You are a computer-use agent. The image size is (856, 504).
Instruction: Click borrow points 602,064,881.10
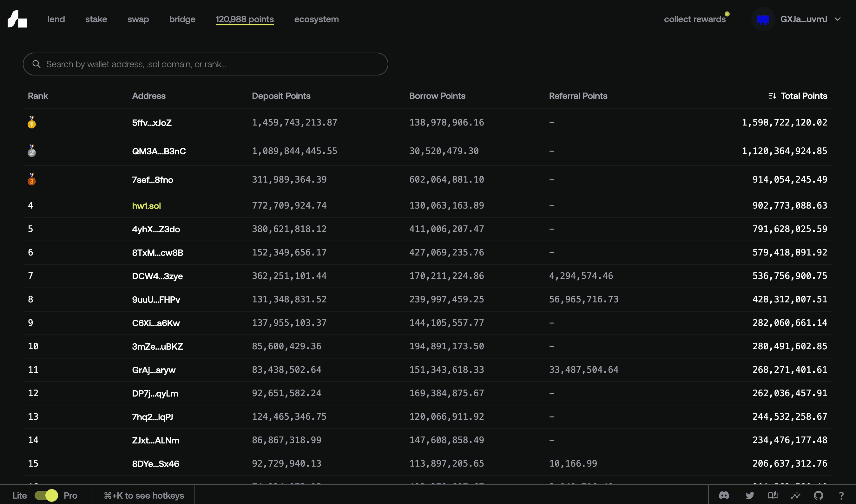(x=446, y=179)
